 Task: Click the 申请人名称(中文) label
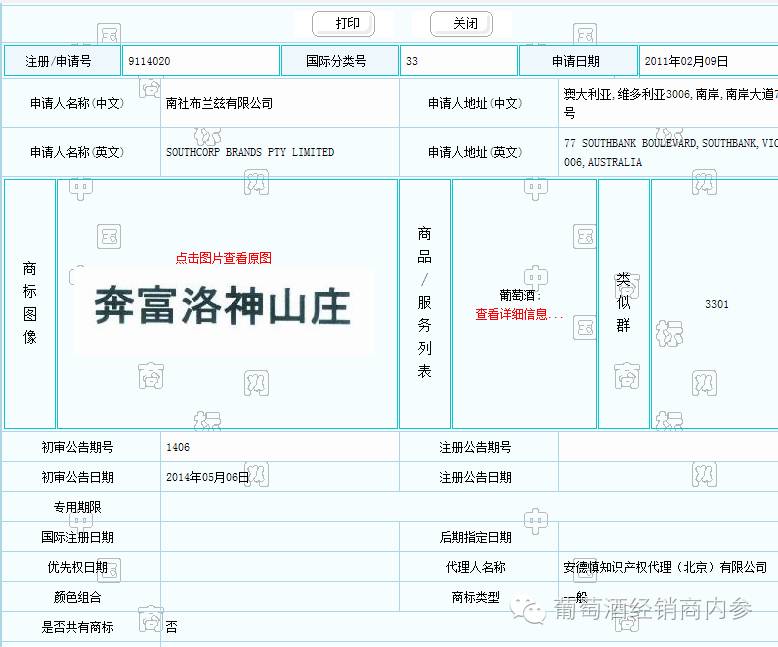point(77,103)
